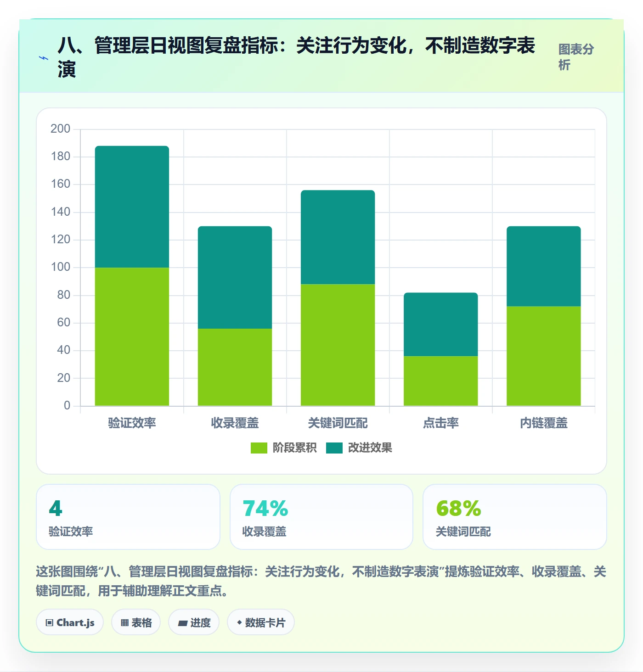The height and width of the screenshot is (672, 643).
Task: Click the lightning bolt icon beside the title
Action: pos(44,58)
